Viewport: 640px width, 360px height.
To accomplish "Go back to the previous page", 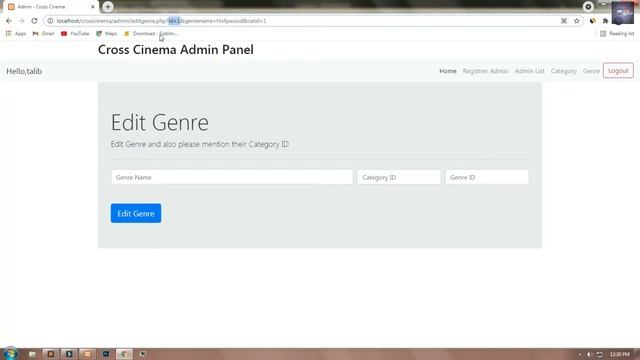I will [x=9, y=21].
